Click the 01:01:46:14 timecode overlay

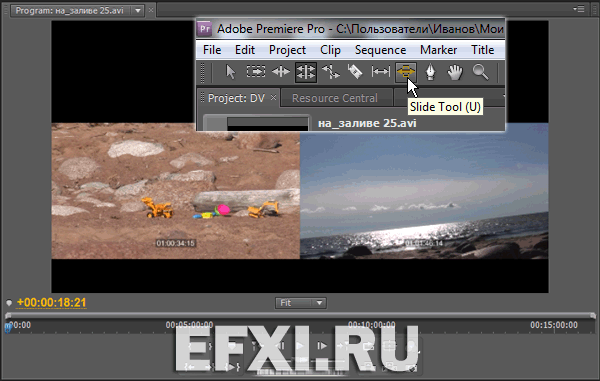[x=424, y=243]
